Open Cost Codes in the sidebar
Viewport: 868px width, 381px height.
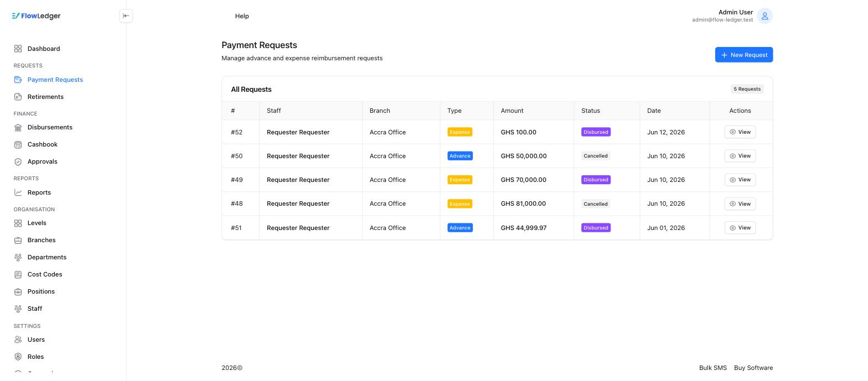pyautogui.click(x=45, y=274)
